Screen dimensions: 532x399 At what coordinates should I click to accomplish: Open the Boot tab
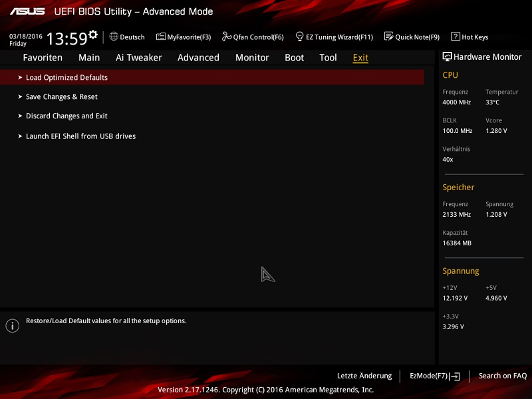click(x=294, y=58)
